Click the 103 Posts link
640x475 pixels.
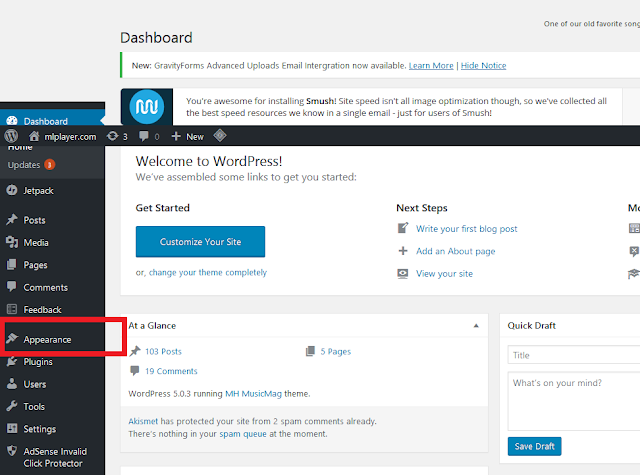tap(163, 351)
